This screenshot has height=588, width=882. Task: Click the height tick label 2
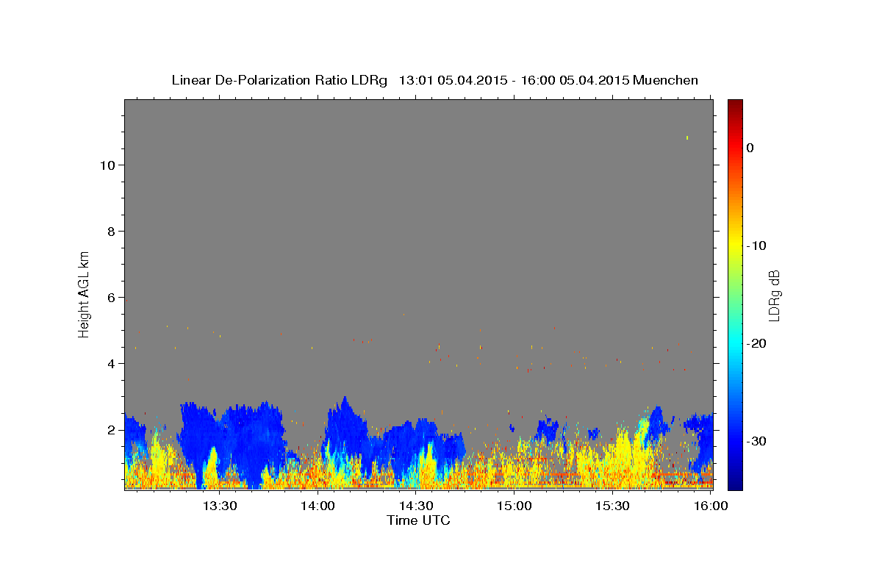111,429
